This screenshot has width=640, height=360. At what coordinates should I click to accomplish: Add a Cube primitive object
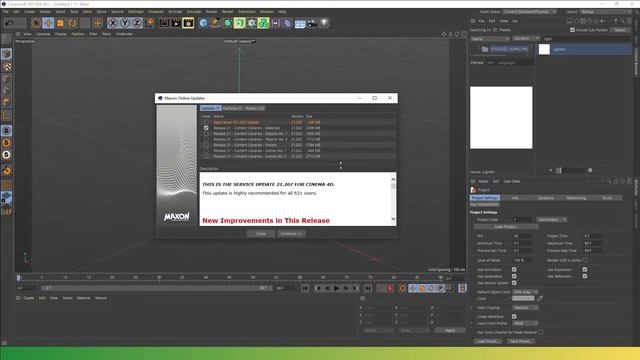204,23
